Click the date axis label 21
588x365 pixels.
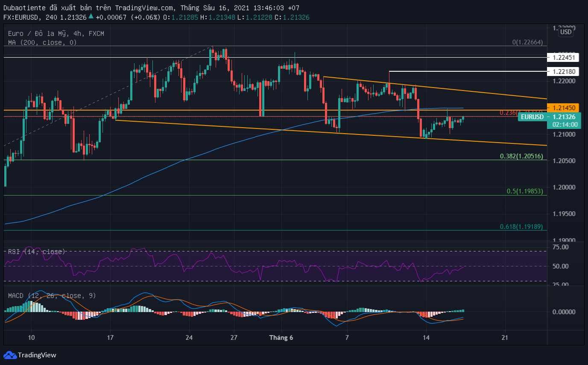505,338
